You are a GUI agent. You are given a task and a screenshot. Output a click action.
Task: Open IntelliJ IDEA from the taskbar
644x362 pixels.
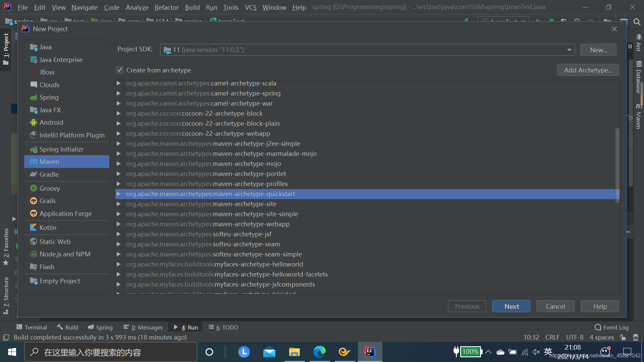coord(370,352)
